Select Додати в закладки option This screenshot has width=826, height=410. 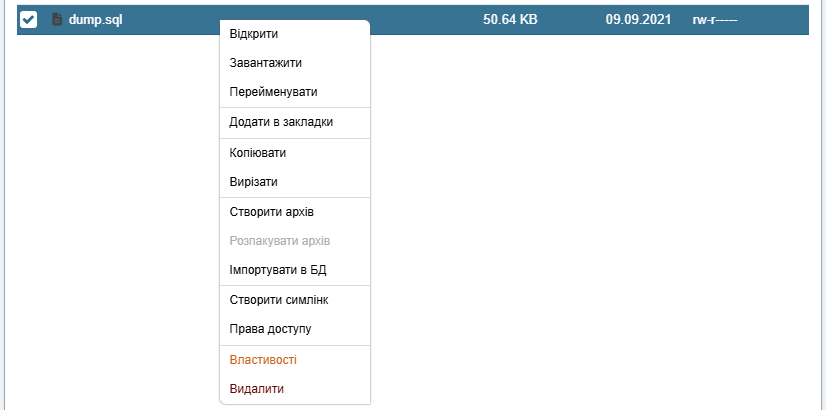point(281,122)
